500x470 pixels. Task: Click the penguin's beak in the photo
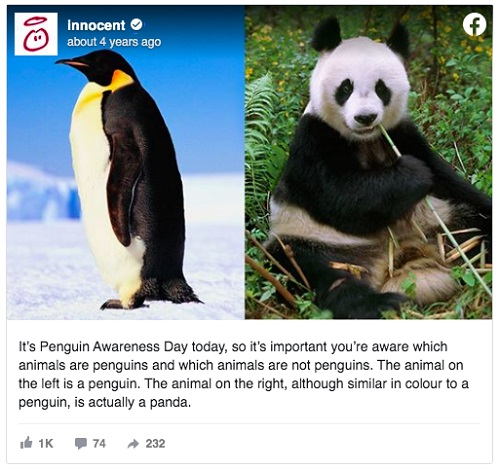pyautogui.click(x=71, y=63)
